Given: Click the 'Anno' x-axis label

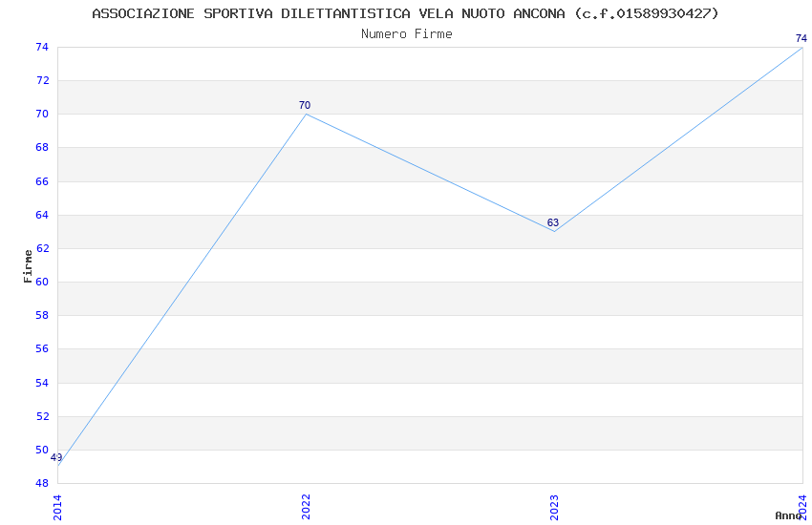Looking at the screenshot, I should pyautogui.click(x=787, y=515).
